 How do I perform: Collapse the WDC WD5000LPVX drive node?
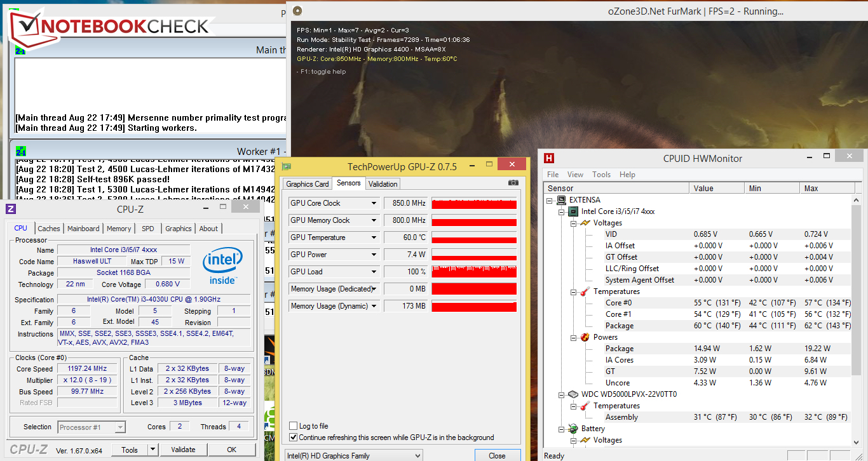click(562, 394)
